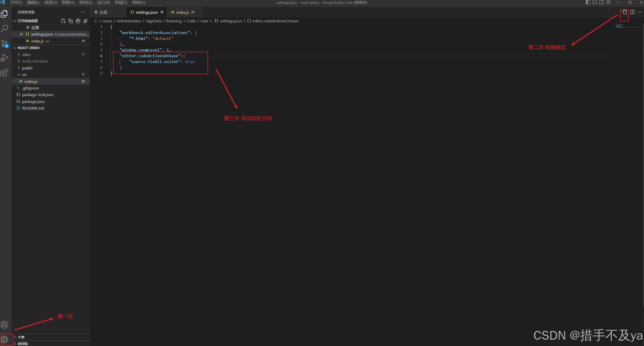Open the Manage gear menu
The height and width of the screenshot is (346, 644).
pyautogui.click(x=5, y=339)
